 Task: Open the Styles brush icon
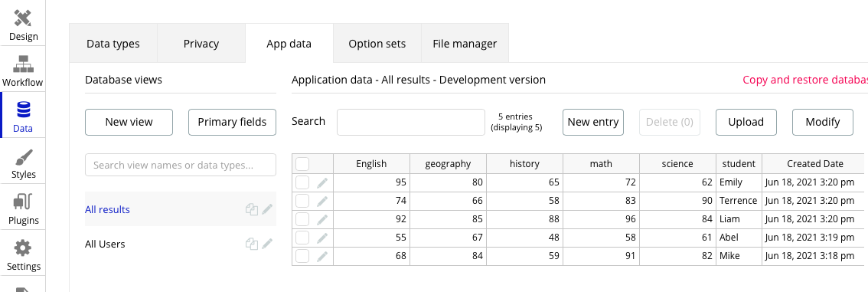click(23, 157)
